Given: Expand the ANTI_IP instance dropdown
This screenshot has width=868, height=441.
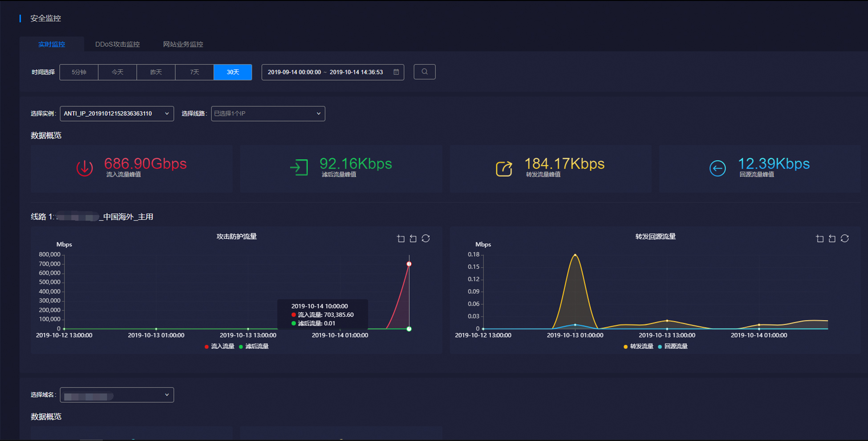Looking at the screenshot, I should click(x=117, y=114).
